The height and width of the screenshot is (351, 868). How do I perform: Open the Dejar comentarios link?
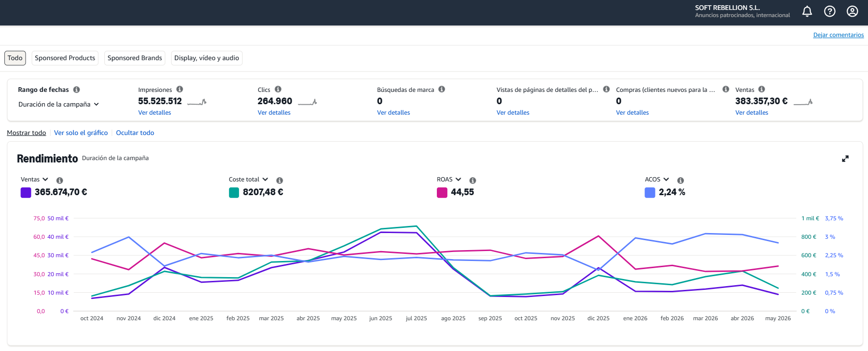pyautogui.click(x=839, y=35)
